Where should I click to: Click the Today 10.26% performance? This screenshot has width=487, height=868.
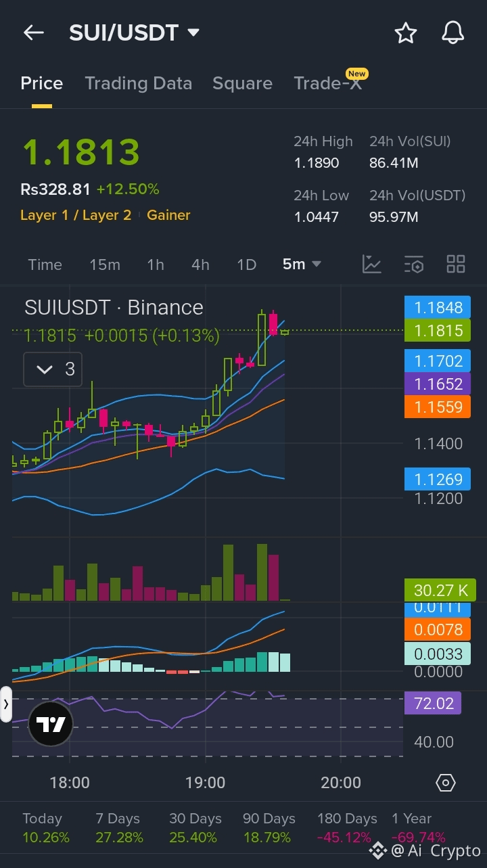(46, 828)
